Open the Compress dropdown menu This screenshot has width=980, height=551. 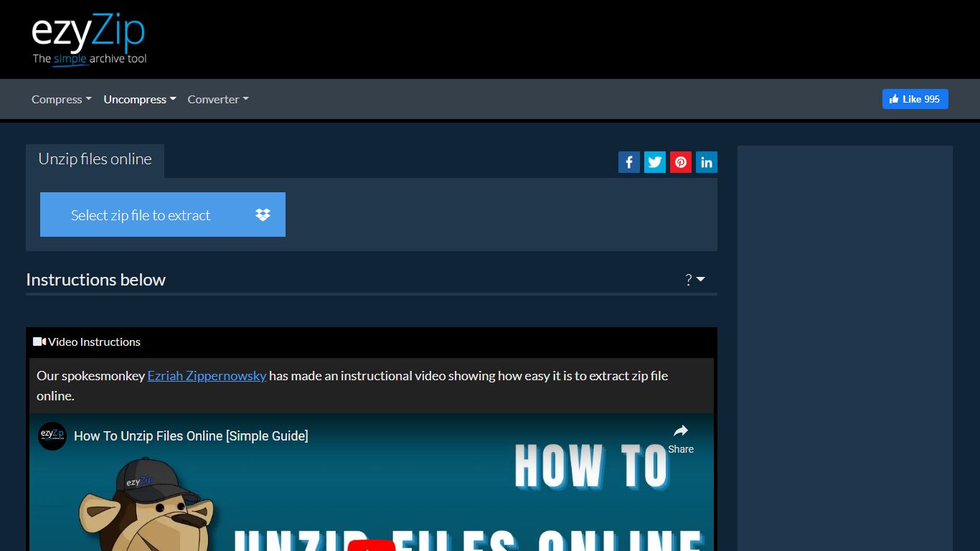(x=62, y=100)
